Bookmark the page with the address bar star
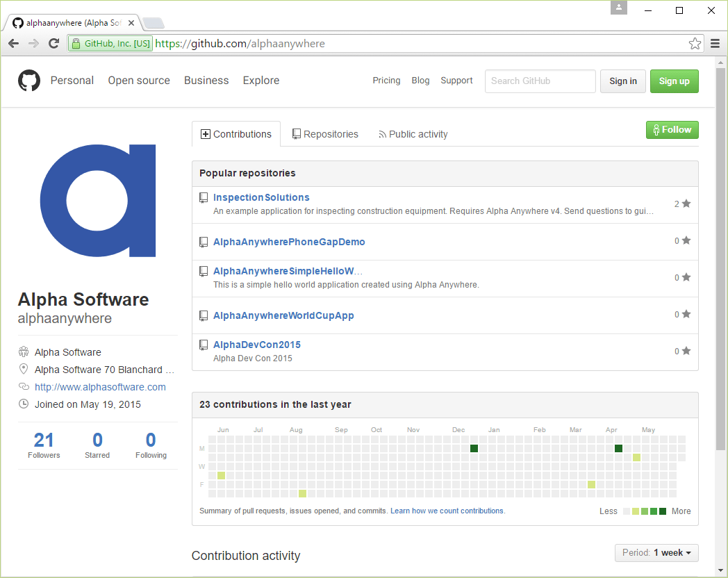Image resolution: width=728 pixels, height=578 pixels. [x=695, y=43]
